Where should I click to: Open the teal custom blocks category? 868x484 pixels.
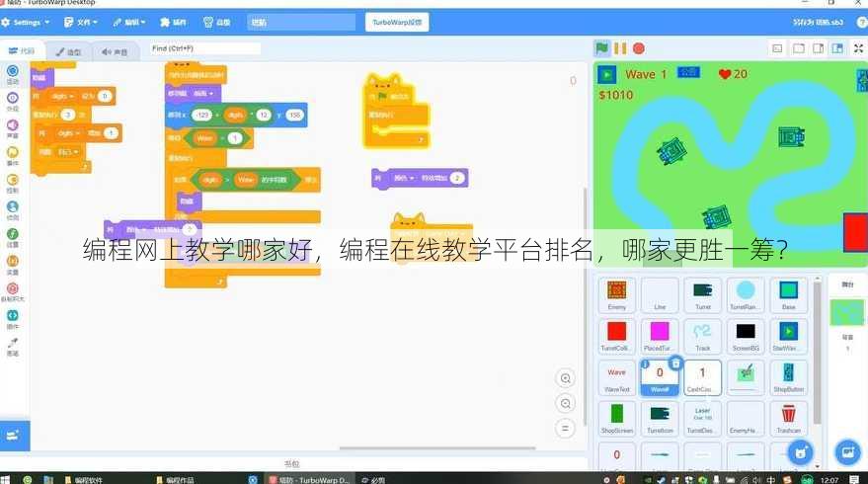click(x=12, y=318)
